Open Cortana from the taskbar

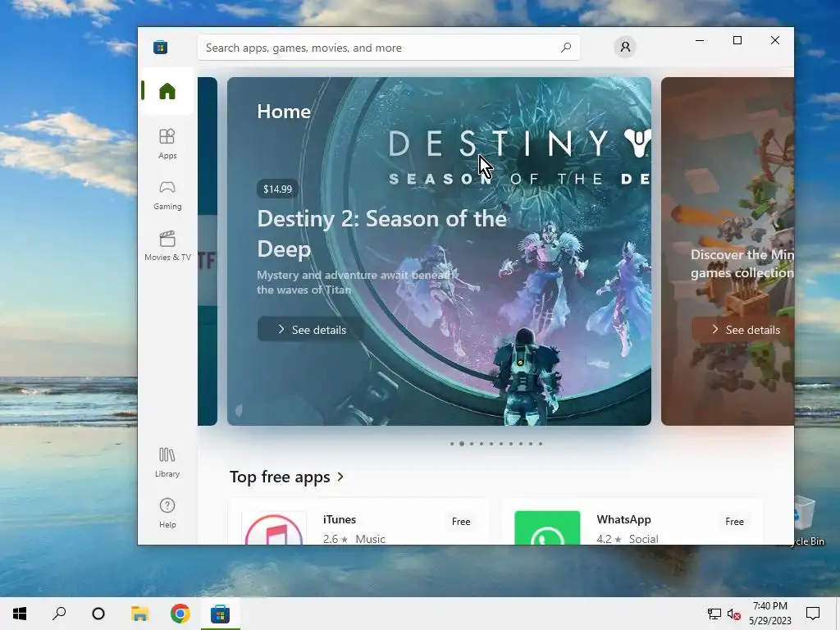[98, 614]
